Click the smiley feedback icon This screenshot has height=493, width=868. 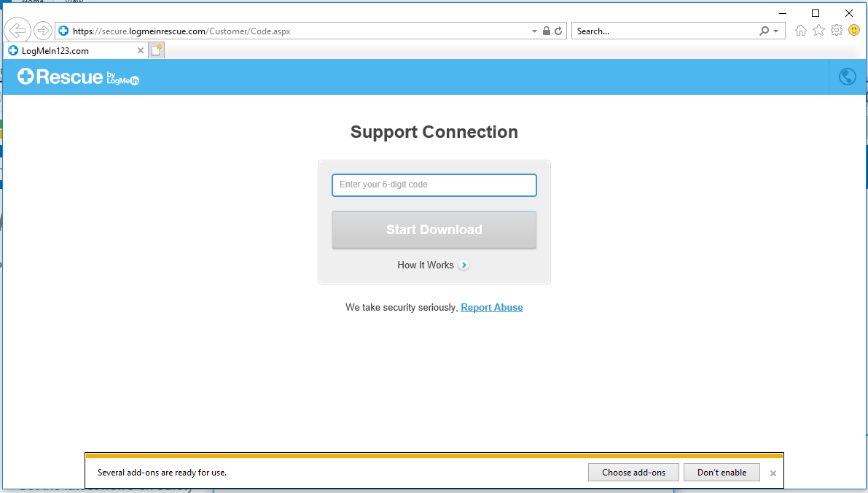[854, 31]
